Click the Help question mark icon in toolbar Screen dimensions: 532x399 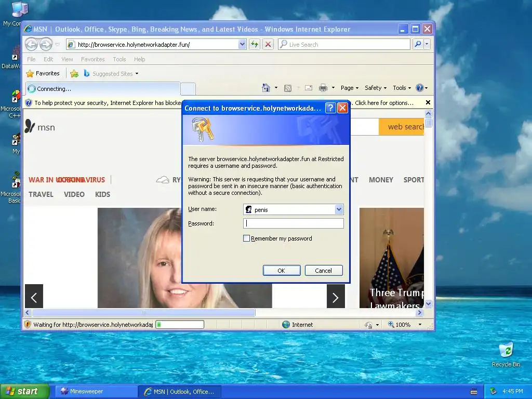pos(420,88)
